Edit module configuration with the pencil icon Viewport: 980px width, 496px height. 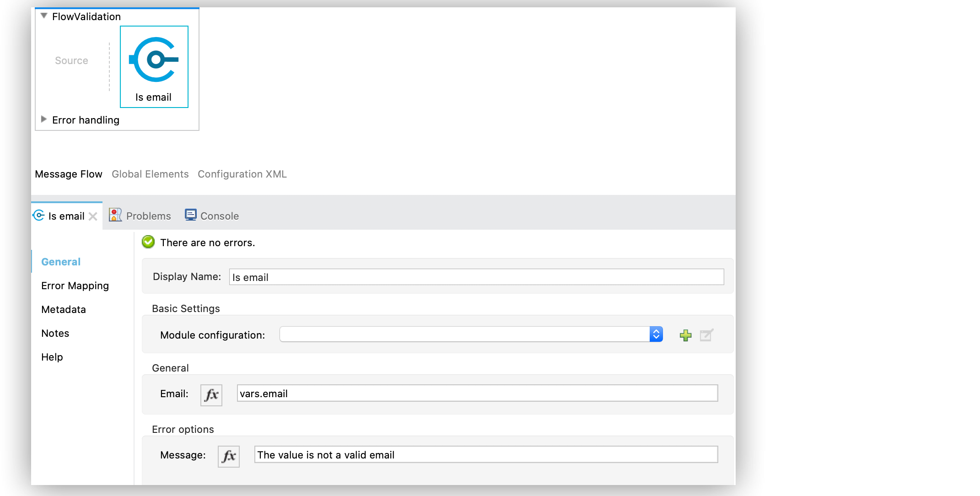click(706, 334)
